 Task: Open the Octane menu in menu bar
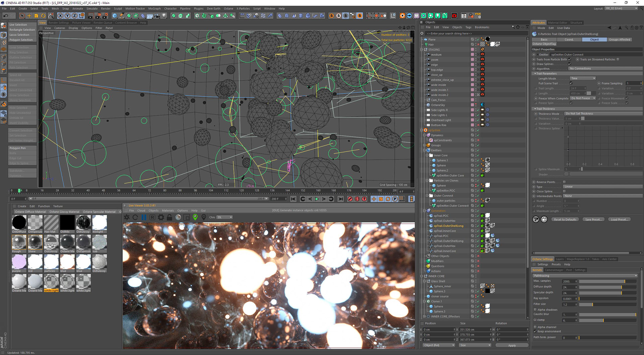228,9
